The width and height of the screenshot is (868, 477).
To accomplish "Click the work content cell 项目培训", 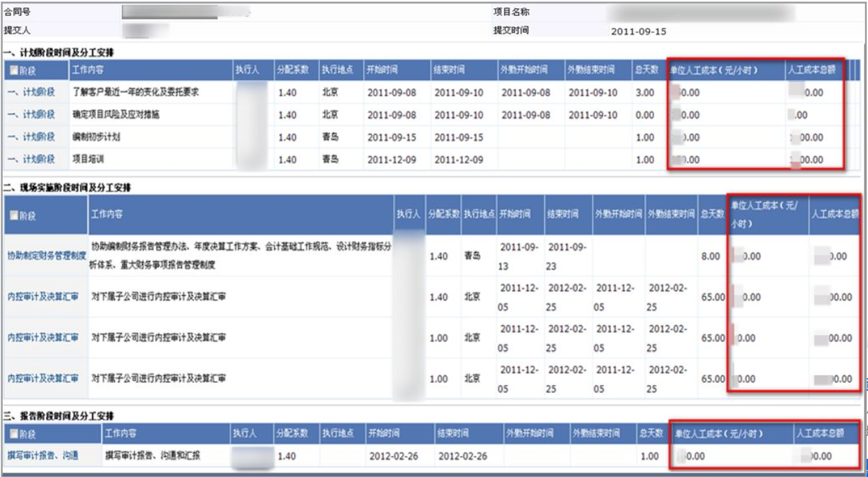I will pos(88,159).
